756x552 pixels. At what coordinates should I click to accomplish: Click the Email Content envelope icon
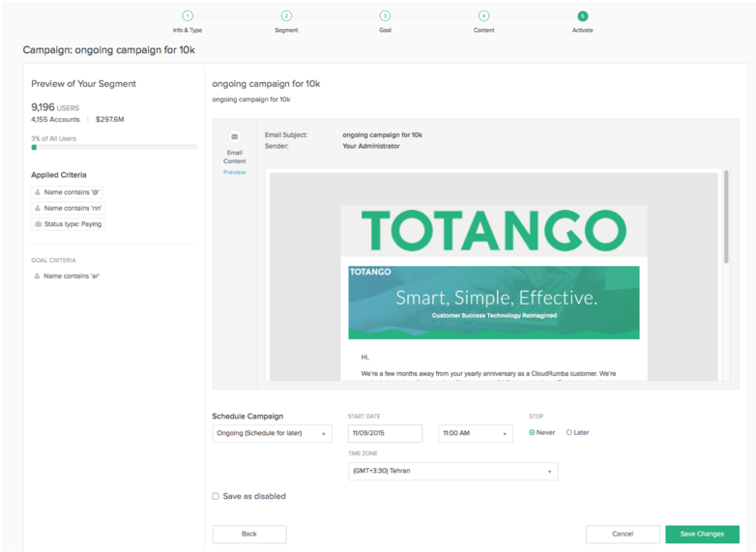234,136
